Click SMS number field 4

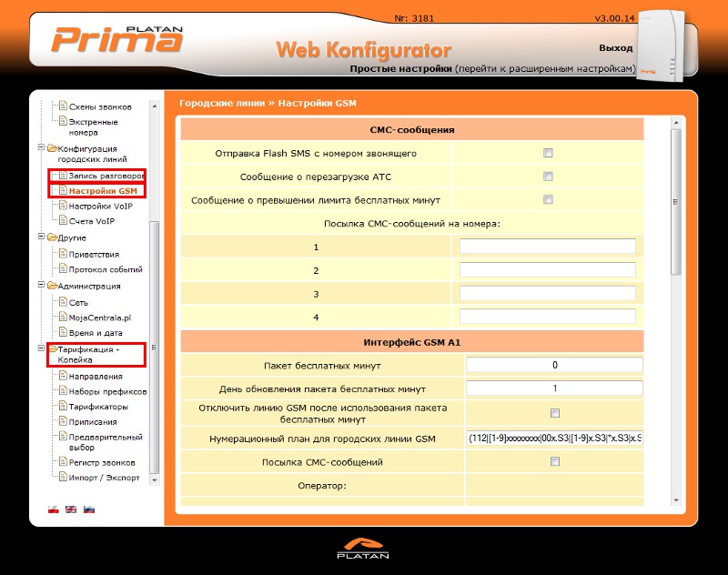[x=548, y=317]
